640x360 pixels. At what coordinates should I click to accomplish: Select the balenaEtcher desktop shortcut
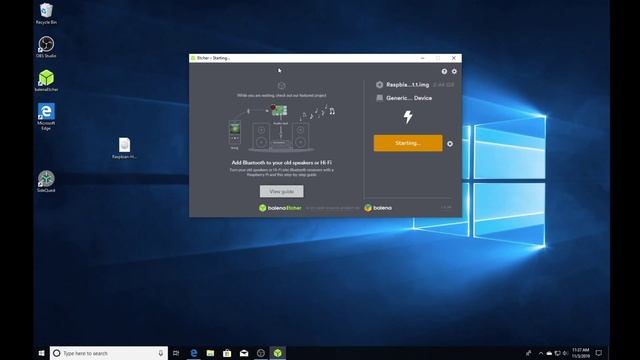(x=46, y=80)
